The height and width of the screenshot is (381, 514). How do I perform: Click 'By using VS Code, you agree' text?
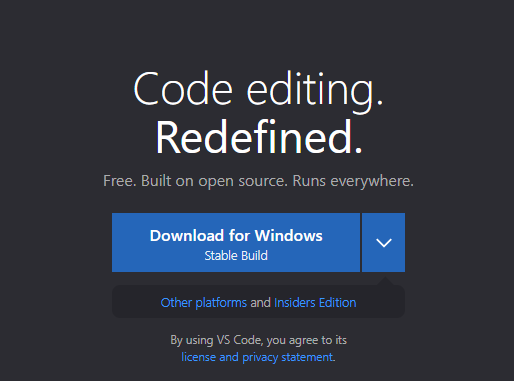[258, 340]
